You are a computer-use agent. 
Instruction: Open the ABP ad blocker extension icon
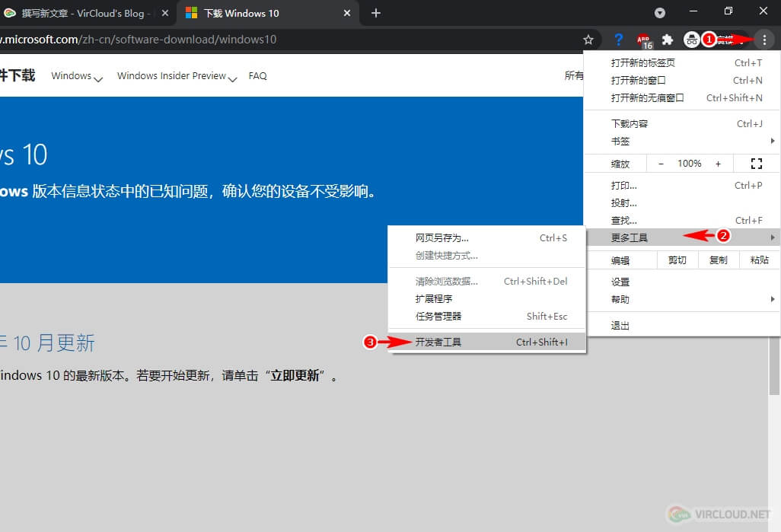coord(644,40)
